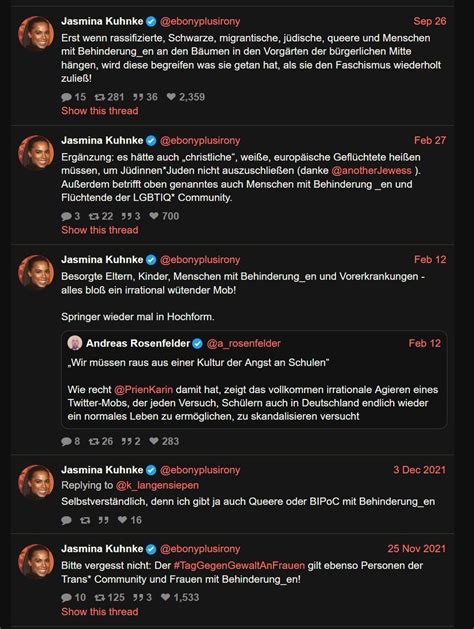The height and width of the screenshot is (629, 474).
Task: Click retweet icon with 281 count
Action: point(99,97)
